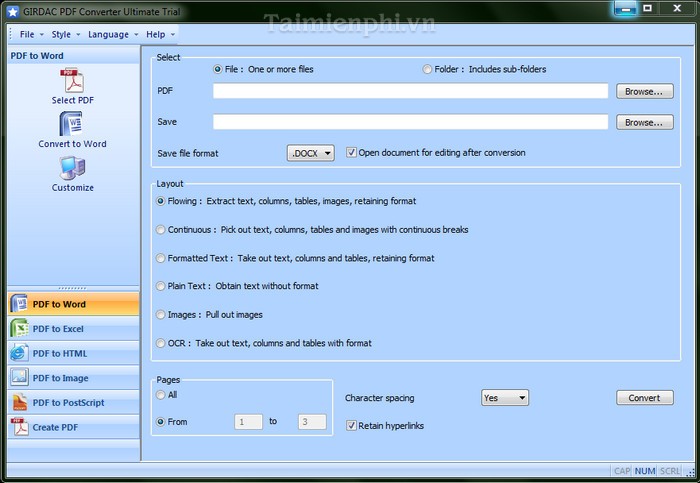The width and height of the screenshot is (700, 483).
Task: Click the PDF to Word panel header
Action: pos(73,56)
